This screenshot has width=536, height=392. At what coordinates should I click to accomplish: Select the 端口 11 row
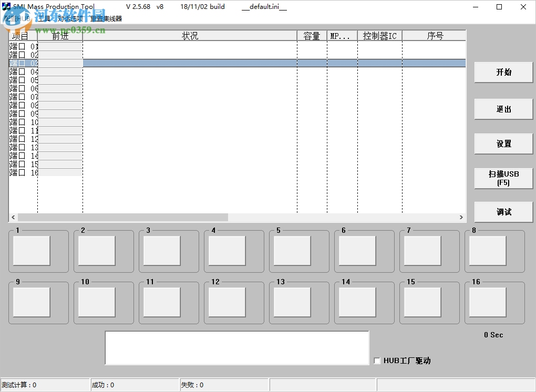(x=237, y=130)
